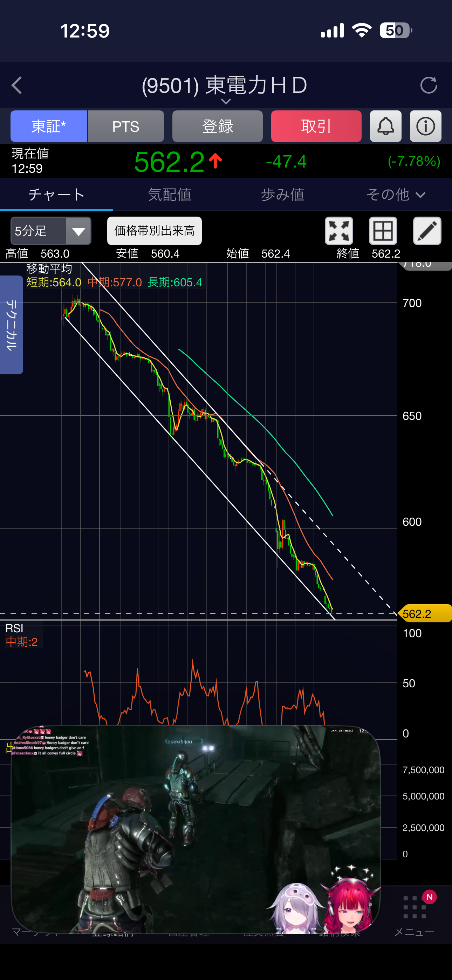This screenshot has width=452, height=980.
Task: Refresh the stock quote data
Action: 429,85
